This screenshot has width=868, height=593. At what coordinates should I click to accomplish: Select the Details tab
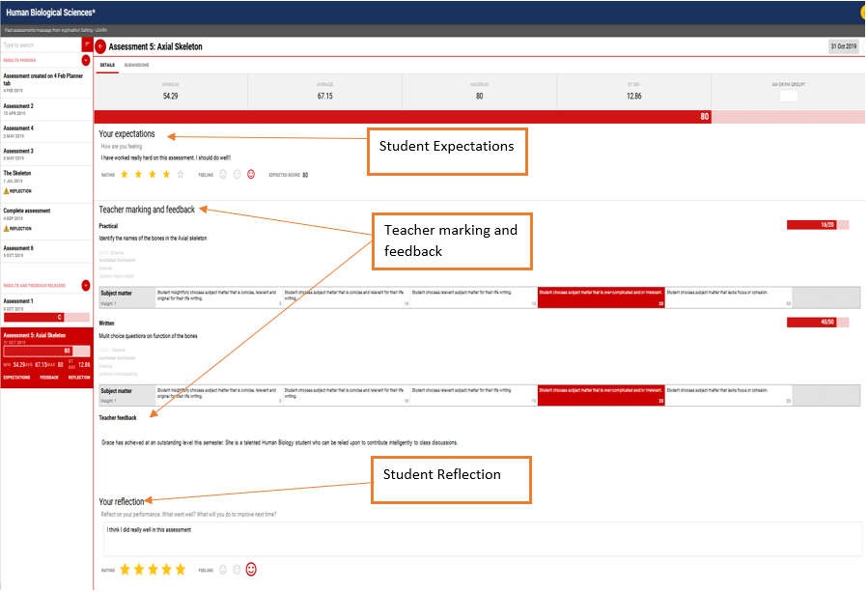tap(107, 63)
